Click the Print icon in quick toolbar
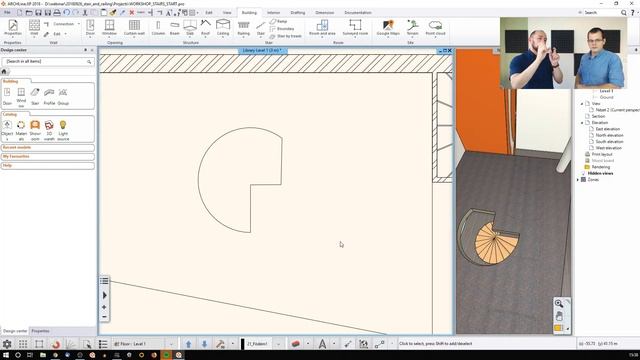Screen dimensions: 640x360 coord(57,13)
